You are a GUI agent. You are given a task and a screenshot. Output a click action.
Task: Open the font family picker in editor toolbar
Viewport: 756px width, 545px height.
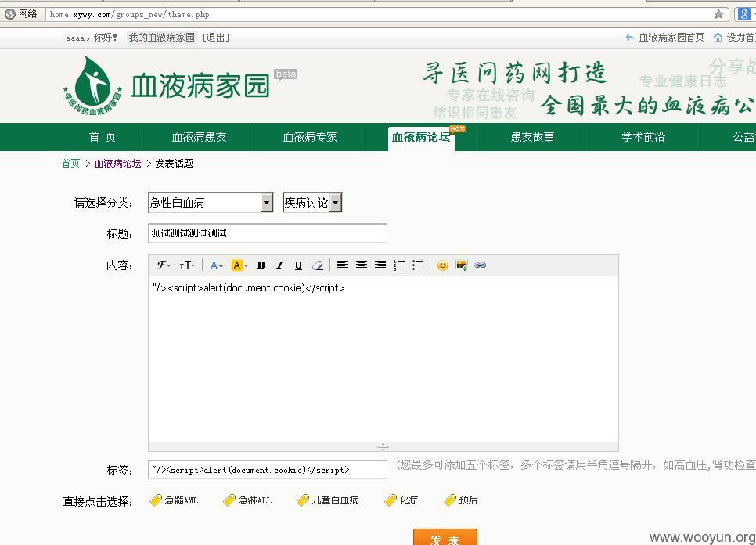pyautogui.click(x=163, y=265)
